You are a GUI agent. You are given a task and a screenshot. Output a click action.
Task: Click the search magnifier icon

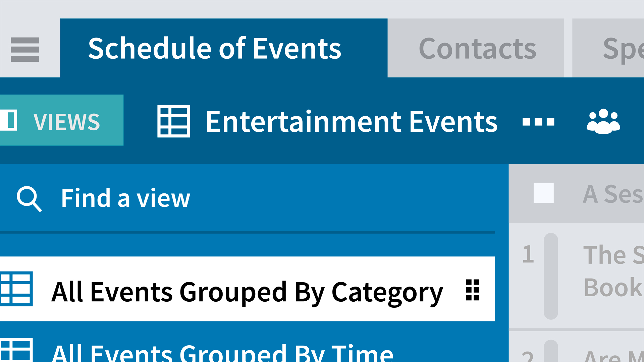pos(29,199)
